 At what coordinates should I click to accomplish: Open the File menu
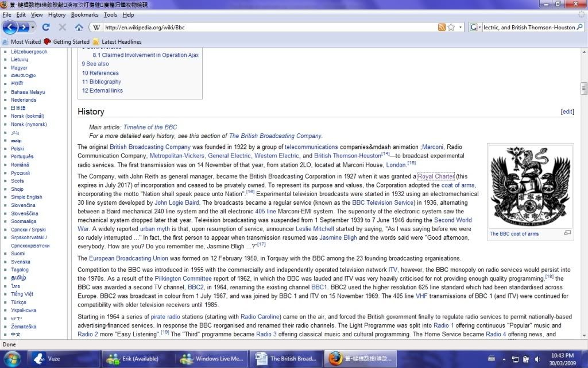tap(7, 14)
